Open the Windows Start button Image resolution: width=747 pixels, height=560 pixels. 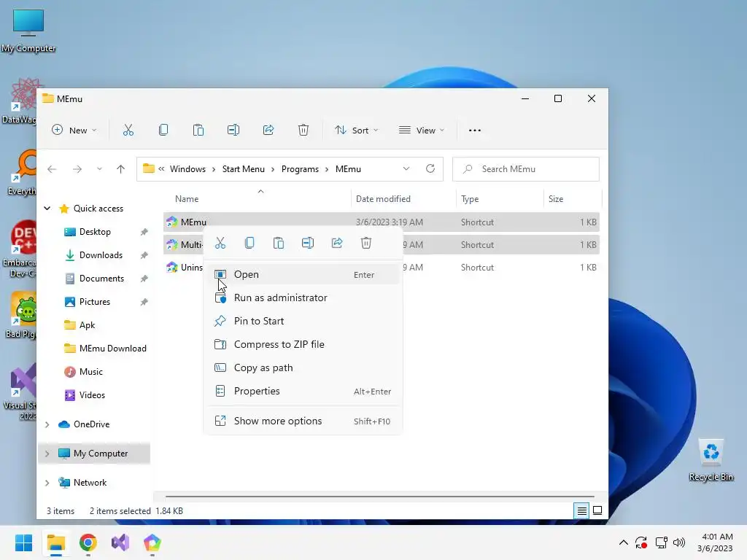23,542
